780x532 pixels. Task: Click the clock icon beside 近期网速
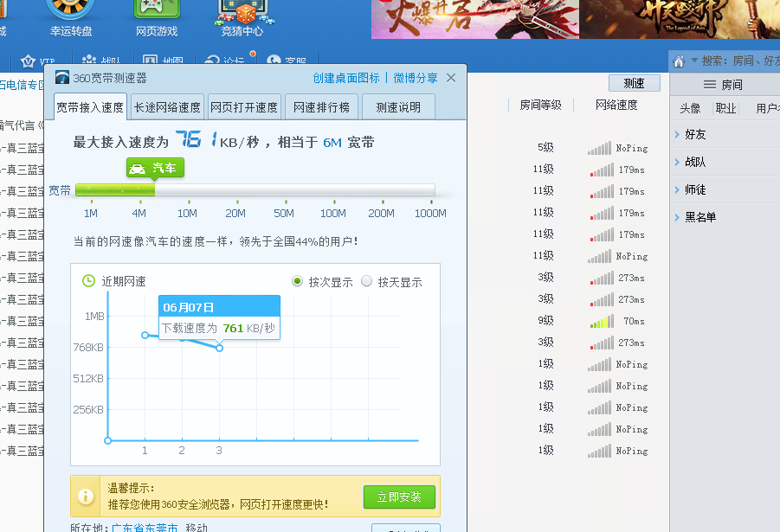click(88, 281)
